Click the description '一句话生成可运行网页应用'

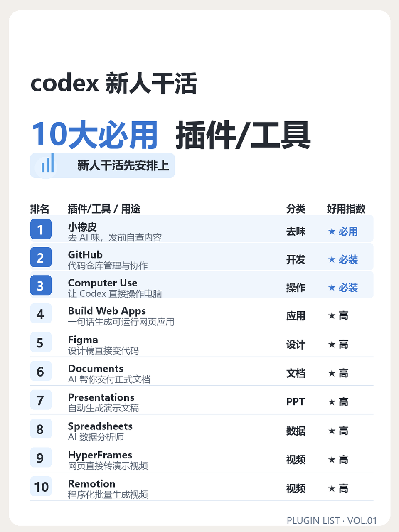coord(121,322)
